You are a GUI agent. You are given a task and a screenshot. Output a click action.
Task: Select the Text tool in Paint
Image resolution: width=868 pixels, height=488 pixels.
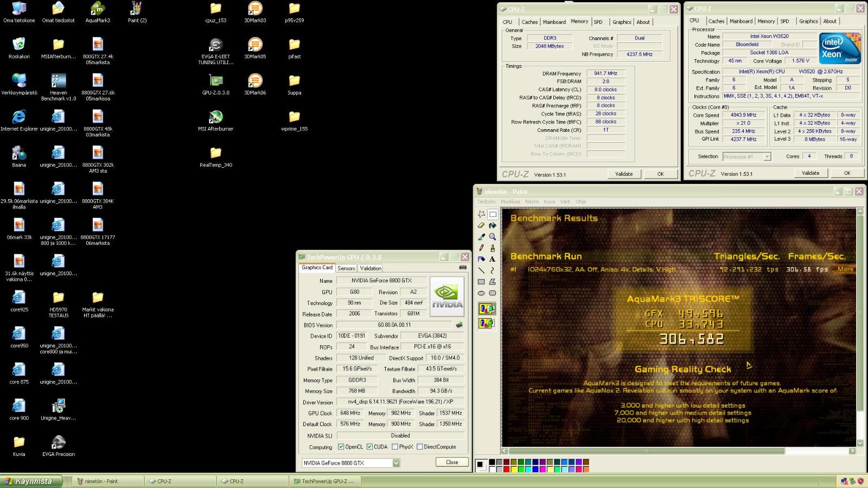[493, 259]
